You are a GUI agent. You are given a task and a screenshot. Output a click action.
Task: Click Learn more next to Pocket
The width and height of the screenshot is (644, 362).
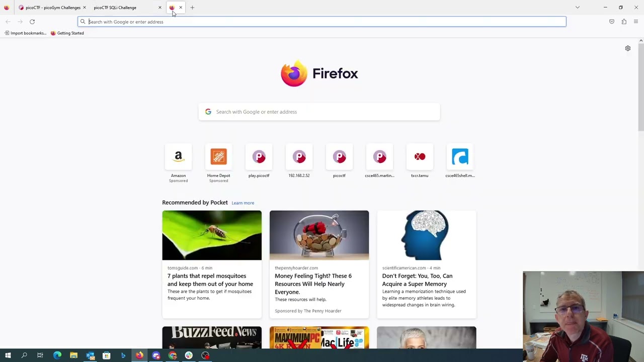[243, 203]
